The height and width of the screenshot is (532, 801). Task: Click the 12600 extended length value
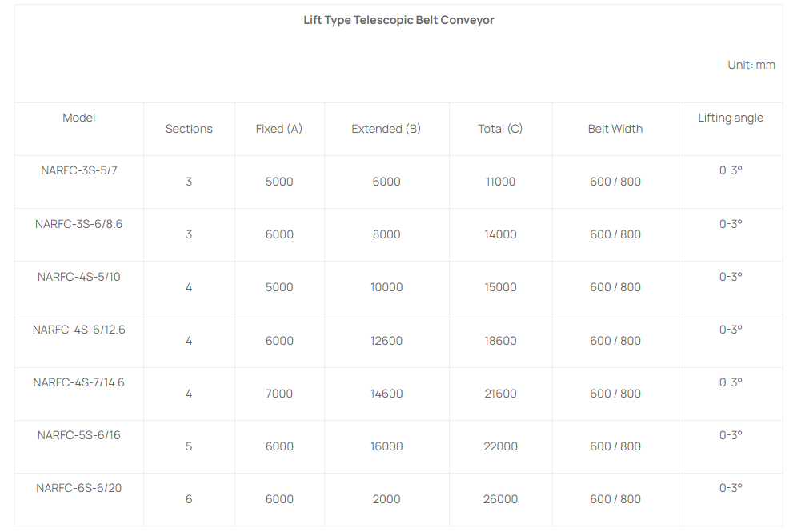(x=386, y=341)
